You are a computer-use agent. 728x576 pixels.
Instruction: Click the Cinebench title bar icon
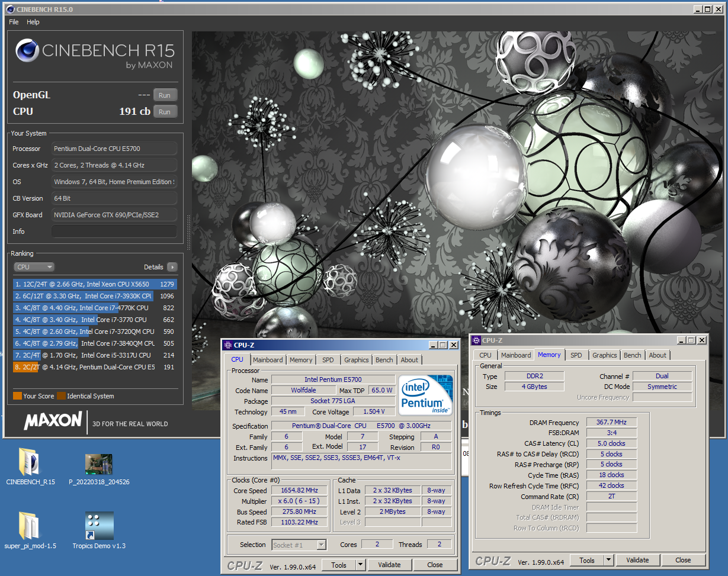[x=11, y=9]
